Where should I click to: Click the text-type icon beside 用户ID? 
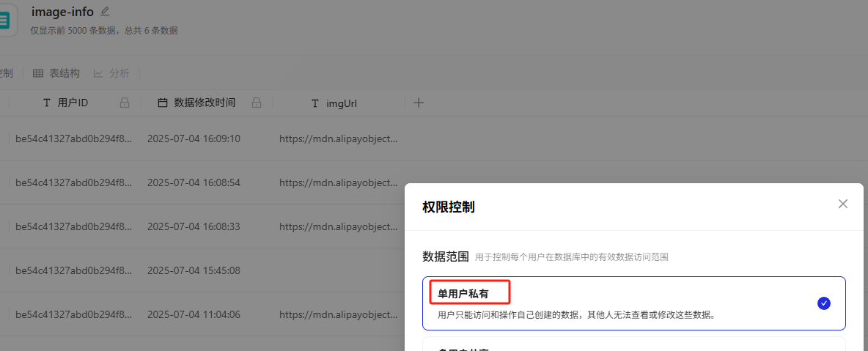(x=47, y=103)
